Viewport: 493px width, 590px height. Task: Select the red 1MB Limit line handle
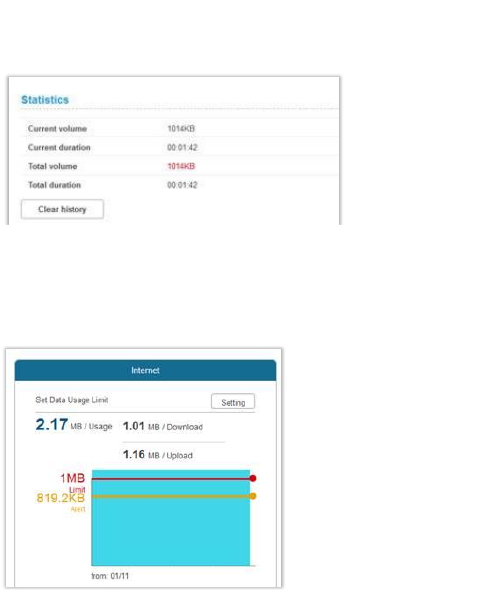click(x=253, y=478)
